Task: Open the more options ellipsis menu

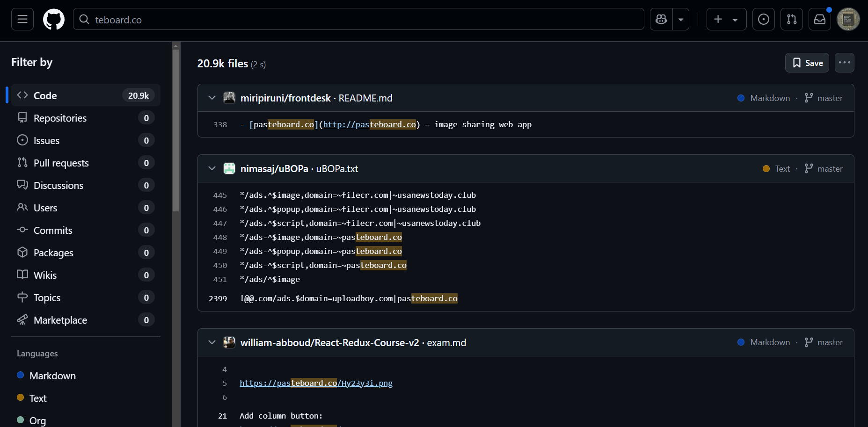Action: [x=845, y=63]
